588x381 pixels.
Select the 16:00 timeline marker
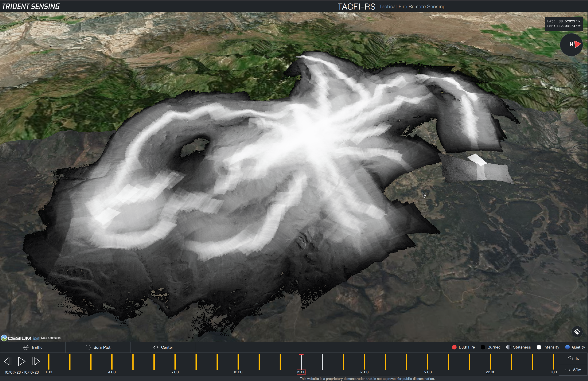pos(364,362)
